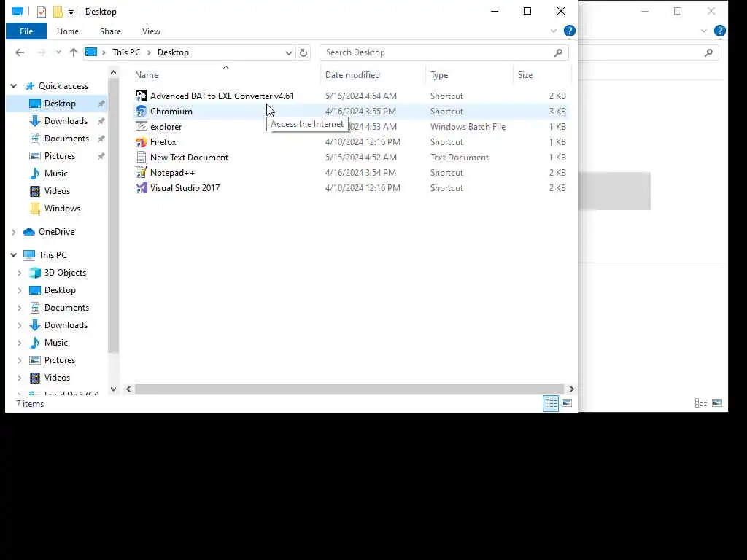Screen dimensions: 747x560
Task: Click the search icon in the background window
Action: click(x=708, y=52)
